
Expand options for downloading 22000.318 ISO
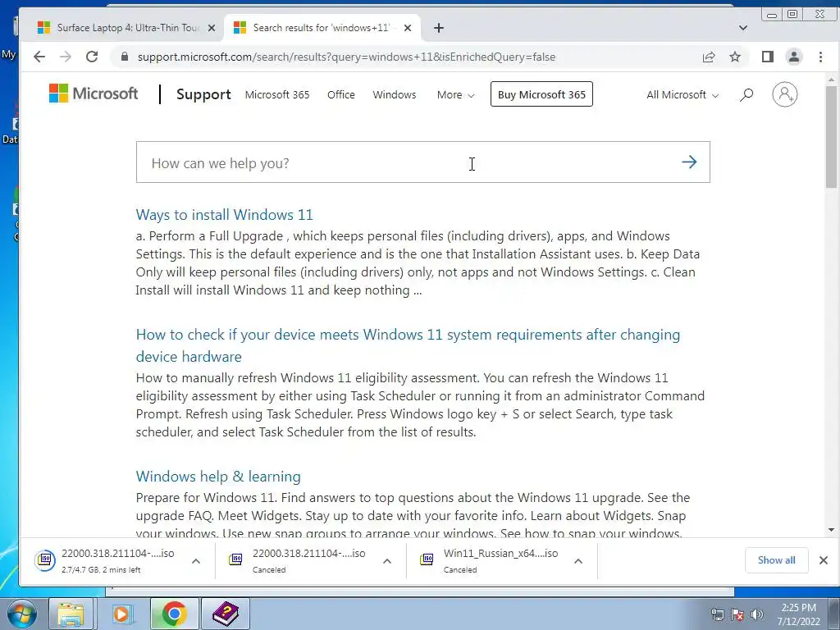point(196,561)
